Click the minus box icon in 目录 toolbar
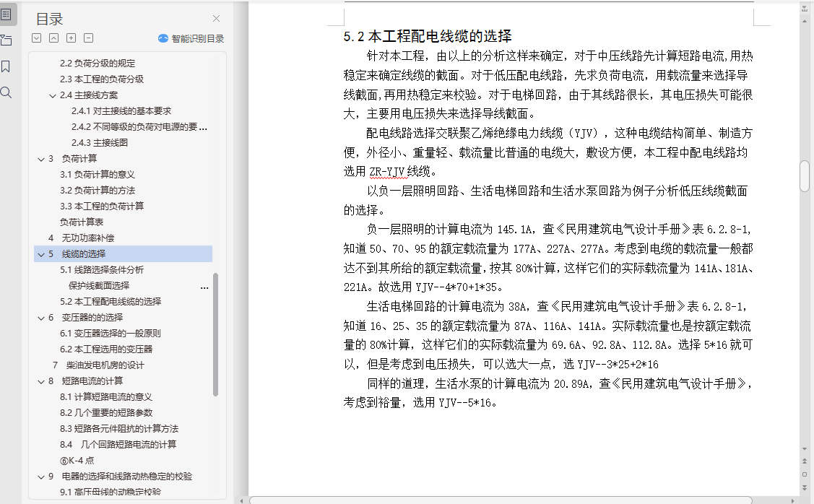Viewport: 814px width, 504px height. click(89, 38)
